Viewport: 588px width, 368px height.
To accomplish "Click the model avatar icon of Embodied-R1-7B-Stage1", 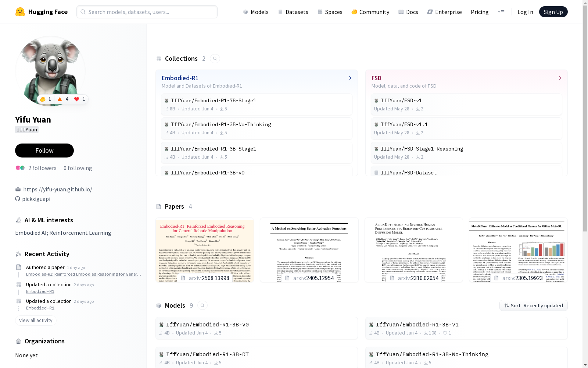I will 166,100.
